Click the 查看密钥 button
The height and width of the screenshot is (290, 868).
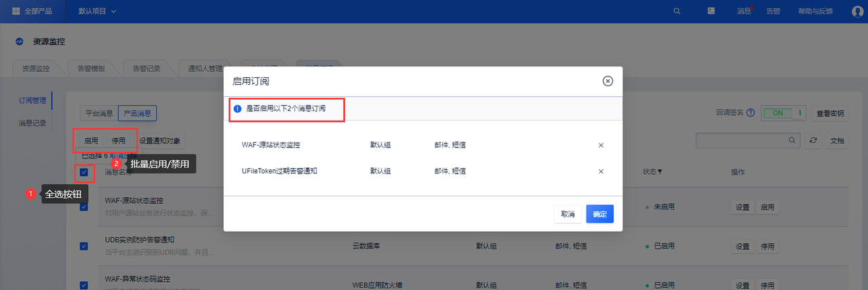[830, 113]
